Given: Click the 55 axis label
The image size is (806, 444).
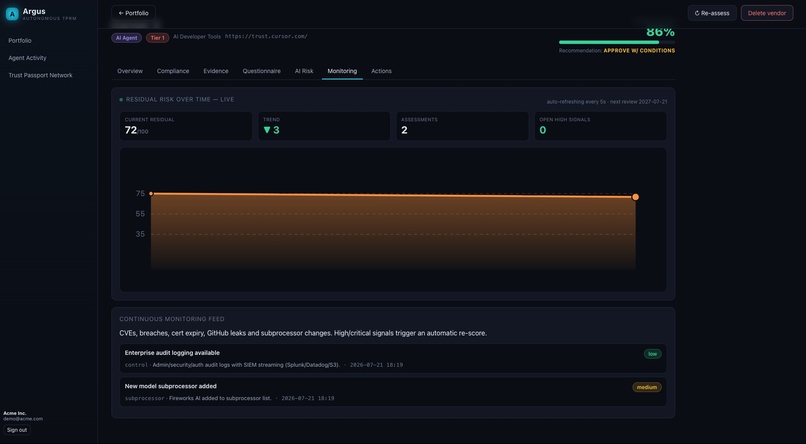Looking at the screenshot, I should click(x=140, y=214).
